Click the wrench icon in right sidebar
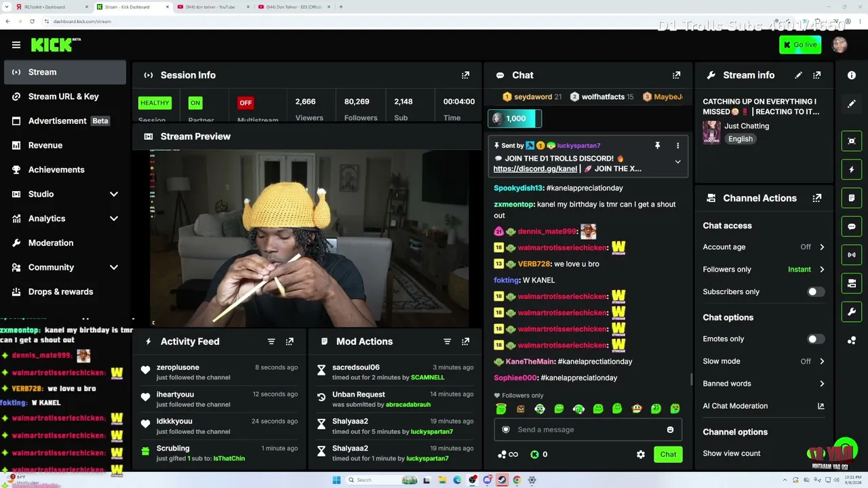Image resolution: width=868 pixels, height=488 pixels. [852, 312]
